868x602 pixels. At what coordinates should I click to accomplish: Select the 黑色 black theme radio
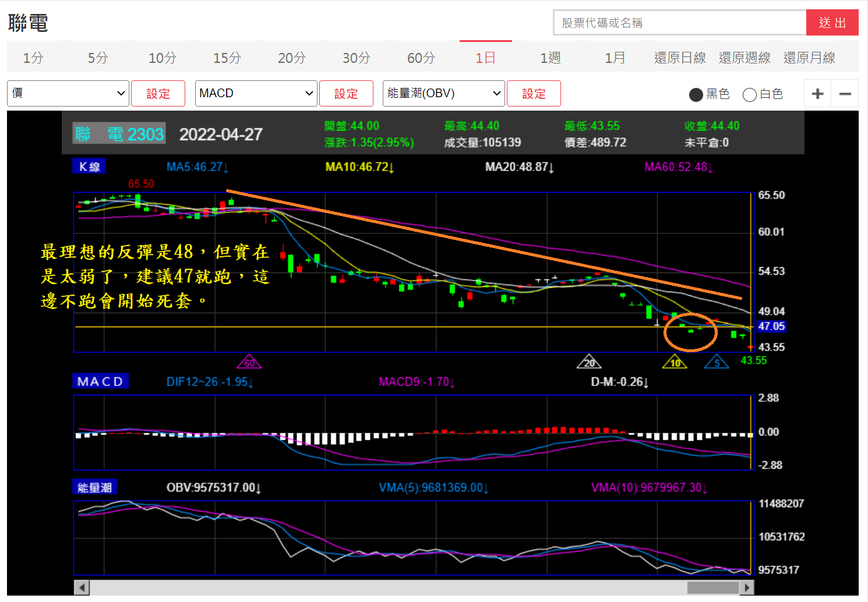pos(696,94)
